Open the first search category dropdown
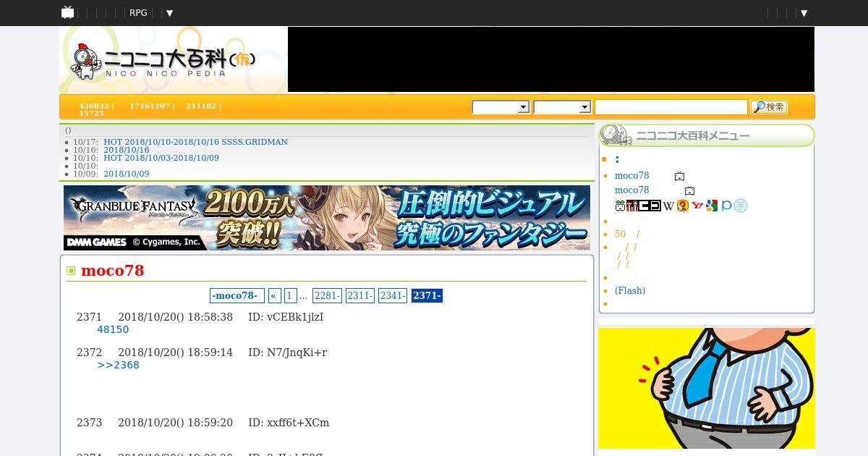 tap(501, 107)
